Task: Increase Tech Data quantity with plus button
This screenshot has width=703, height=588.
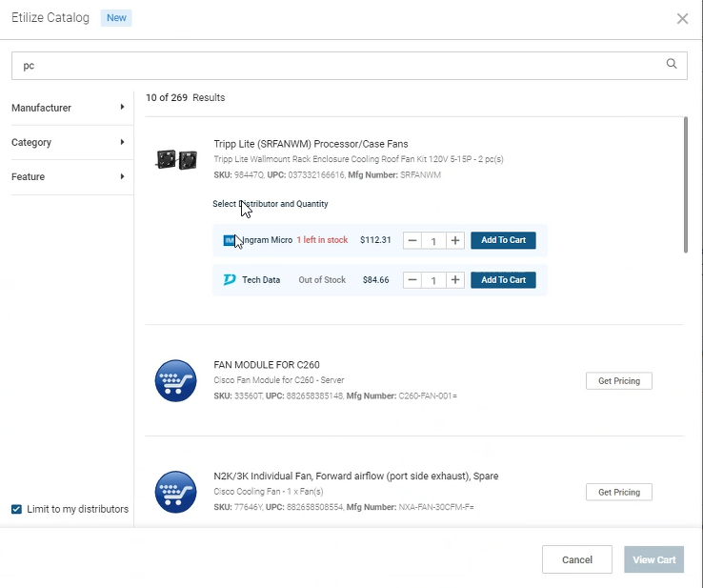Action: pyautogui.click(x=455, y=280)
